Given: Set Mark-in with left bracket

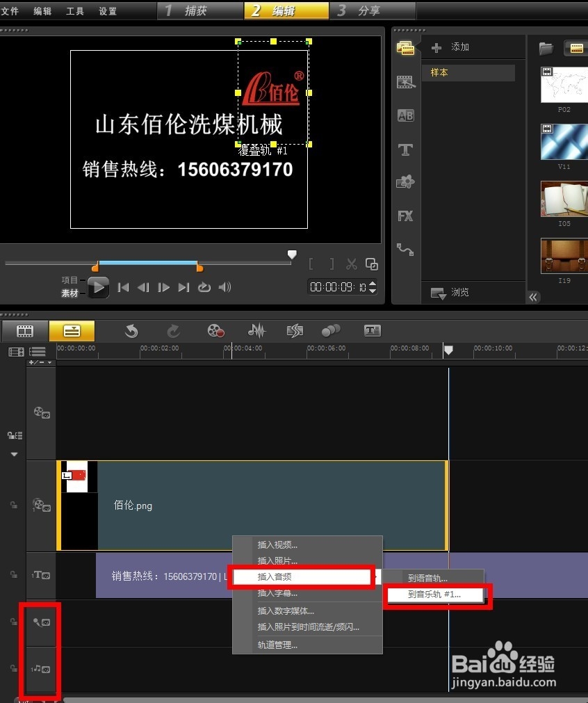Looking at the screenshot, I should (x=311, y=264).
